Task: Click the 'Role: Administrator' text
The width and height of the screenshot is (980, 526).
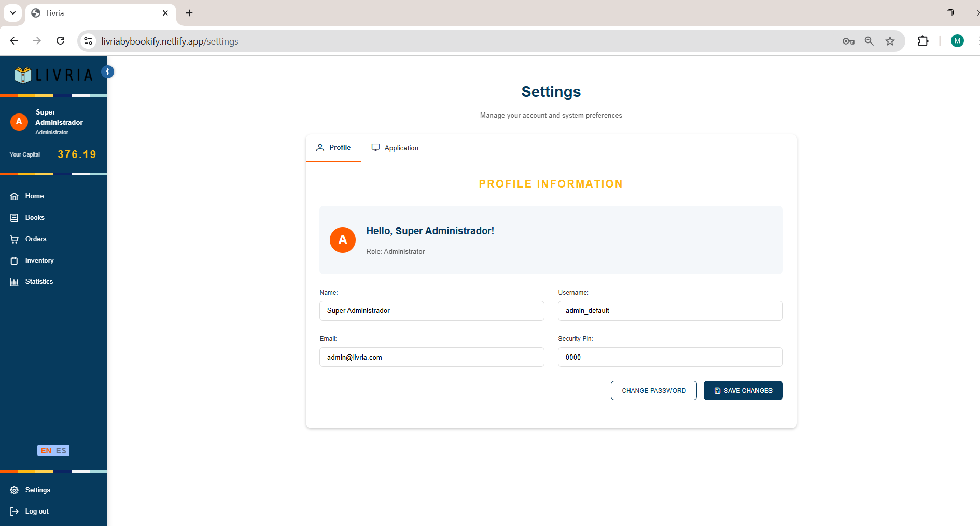Action: click(396, 251)
